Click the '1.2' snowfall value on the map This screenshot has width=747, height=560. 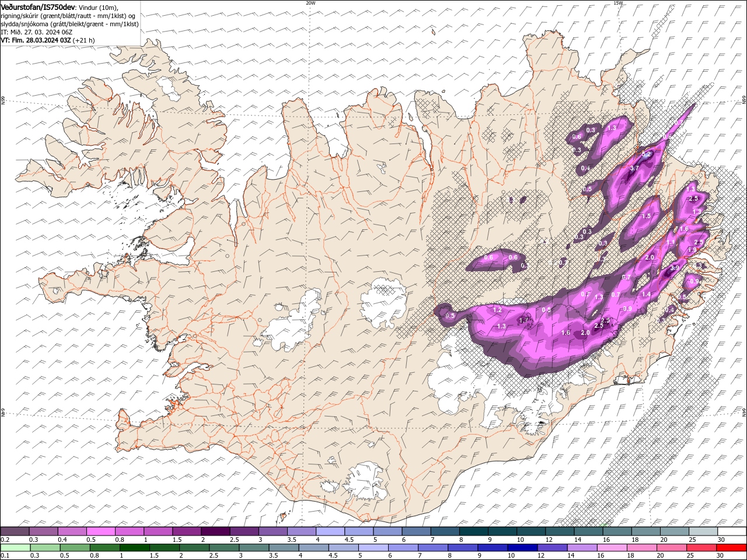(x=498, y=310)
